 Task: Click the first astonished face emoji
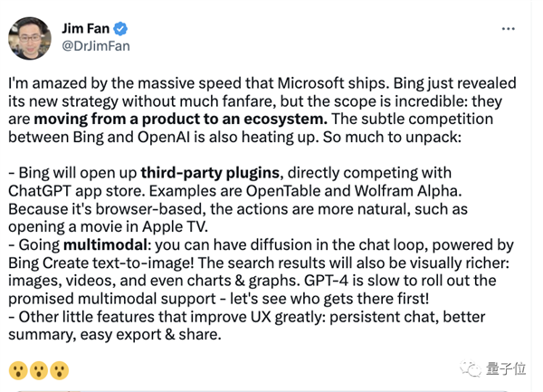(x=17, y=369)
